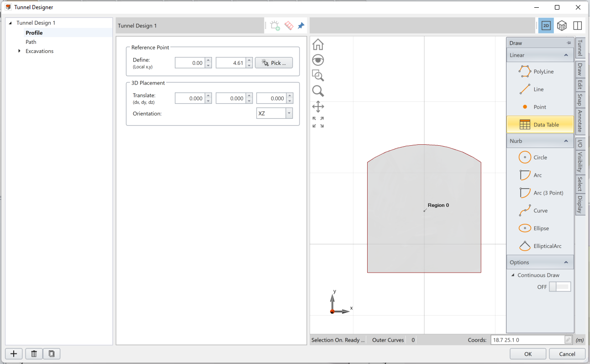
Task: Open the Display side tab
Action: coord(580,205)
